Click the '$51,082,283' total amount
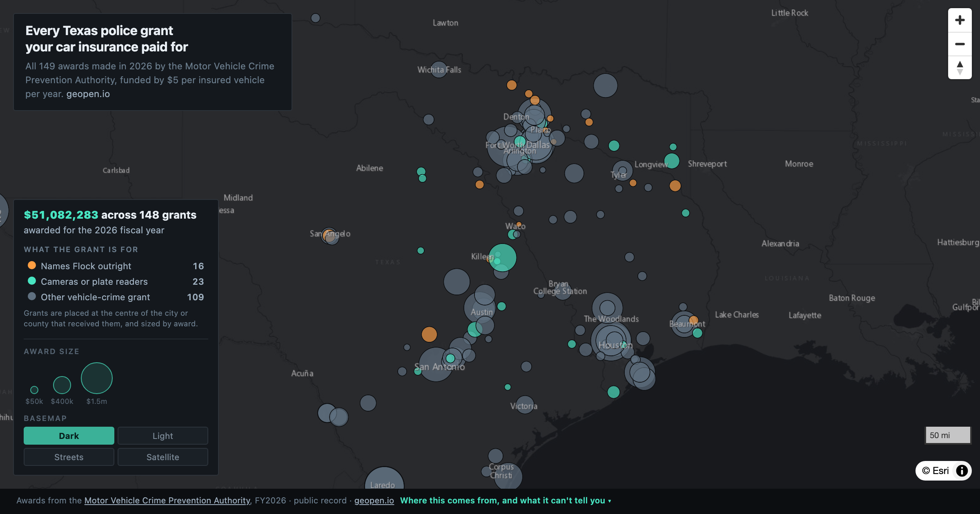This screenshot has width=980, height=514. point(61,215)
